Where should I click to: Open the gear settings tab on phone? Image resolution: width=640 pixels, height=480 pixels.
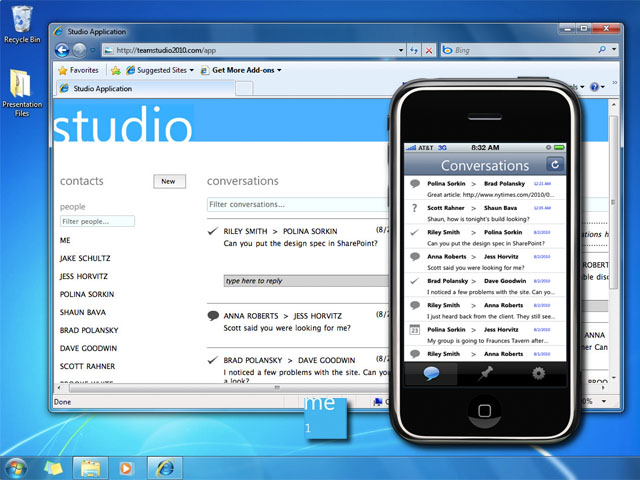539,374
